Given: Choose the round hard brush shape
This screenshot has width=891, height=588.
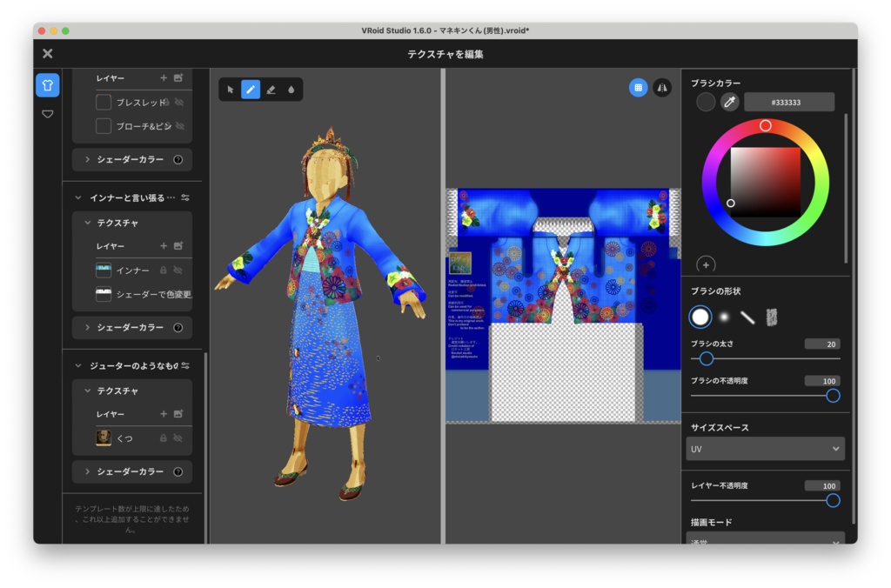Looking at the screenshot, I should coord(700,317).
